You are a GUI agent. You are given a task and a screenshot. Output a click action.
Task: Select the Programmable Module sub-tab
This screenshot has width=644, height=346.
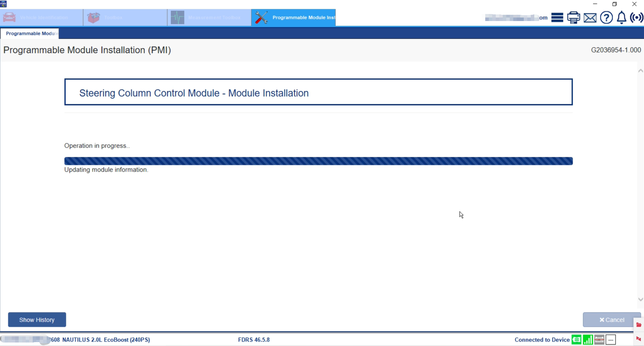(x=30, y=33)
